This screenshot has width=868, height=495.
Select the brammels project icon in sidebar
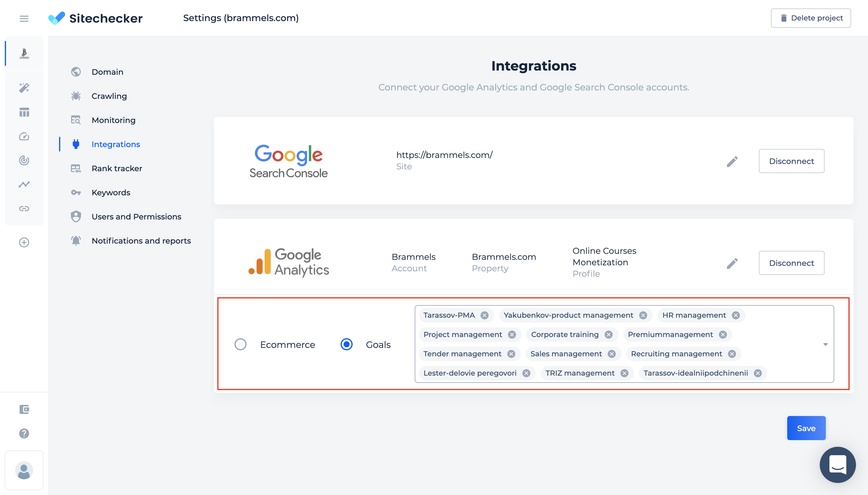click(x=24, y=53)
